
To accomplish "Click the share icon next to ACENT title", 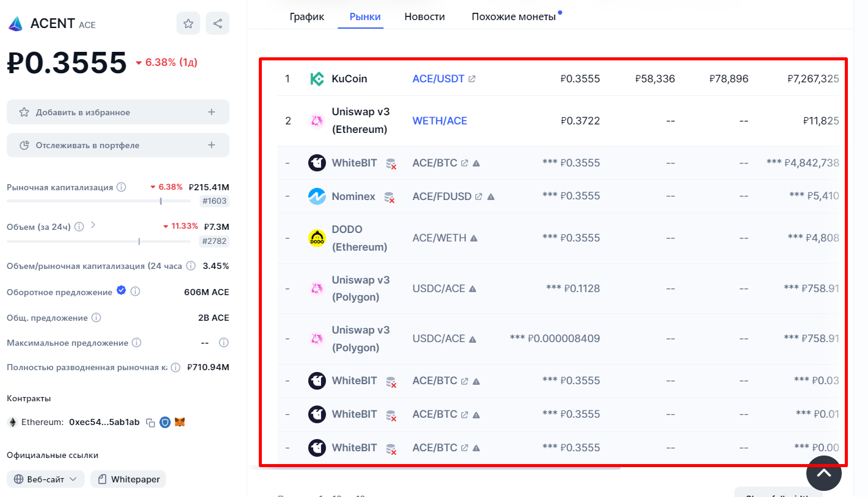I will (217, 24).
